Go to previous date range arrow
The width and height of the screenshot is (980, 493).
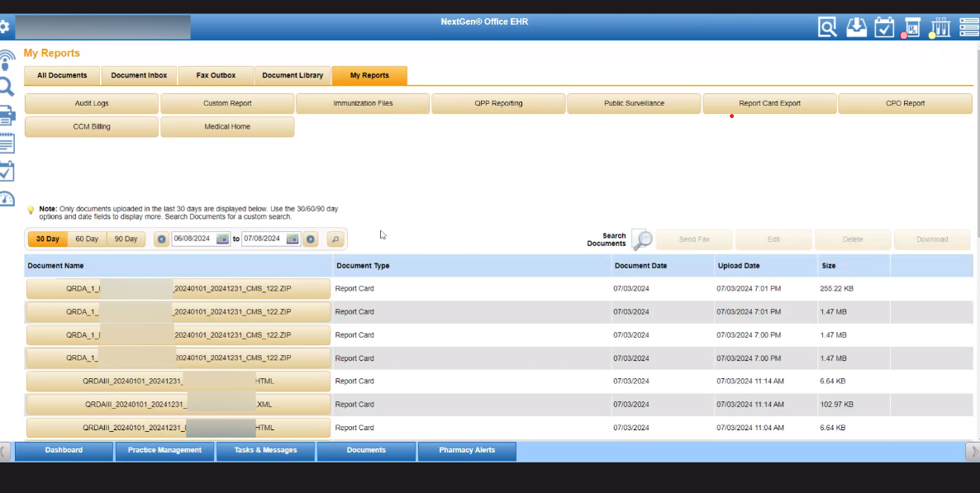(161, 239)
